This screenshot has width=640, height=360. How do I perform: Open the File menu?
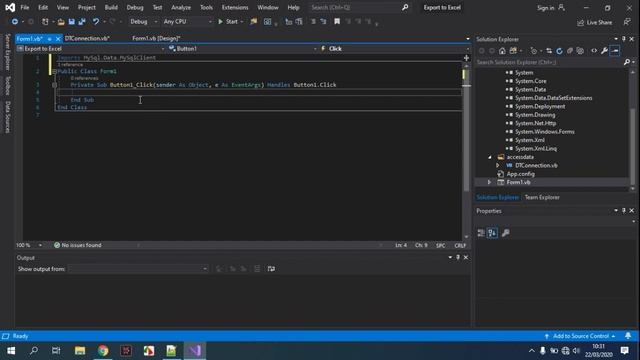[x=24, y=8]
